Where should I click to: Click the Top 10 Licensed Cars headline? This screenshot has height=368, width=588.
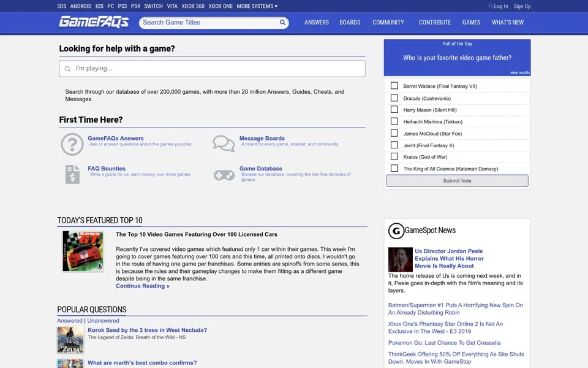point(197,234)
